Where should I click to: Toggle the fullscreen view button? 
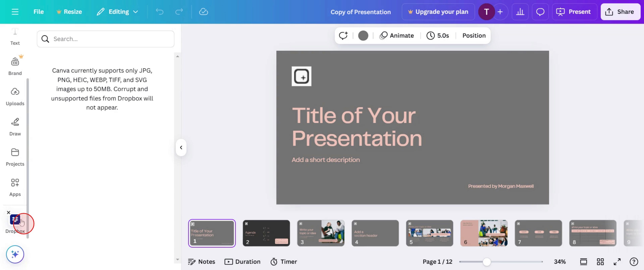click(x=617, y=262)
